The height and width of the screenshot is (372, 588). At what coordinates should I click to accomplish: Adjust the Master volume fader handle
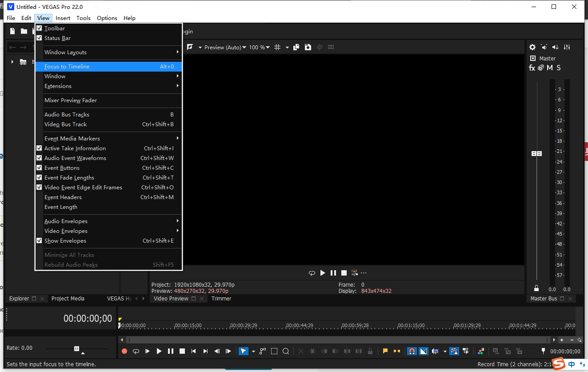pyautogui.click(x=537, y=153)
